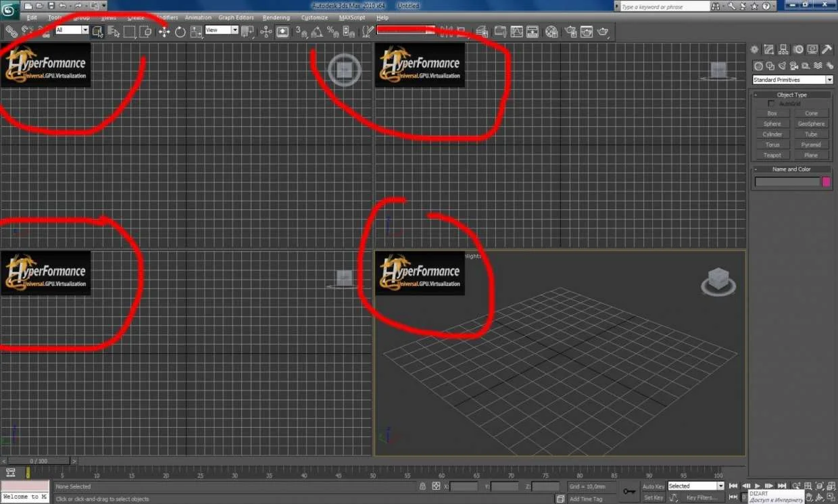This screenshot has height=504, width=838.
Task: Activate the Select and Manipulate tool
Action: pyautogui.click(x=266, y=31)
